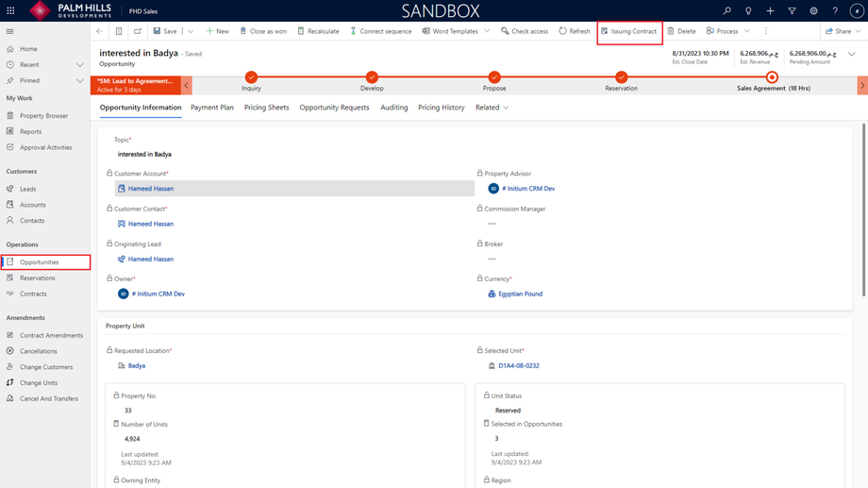Open the advanced find filter icon

[x=792, y=10]
